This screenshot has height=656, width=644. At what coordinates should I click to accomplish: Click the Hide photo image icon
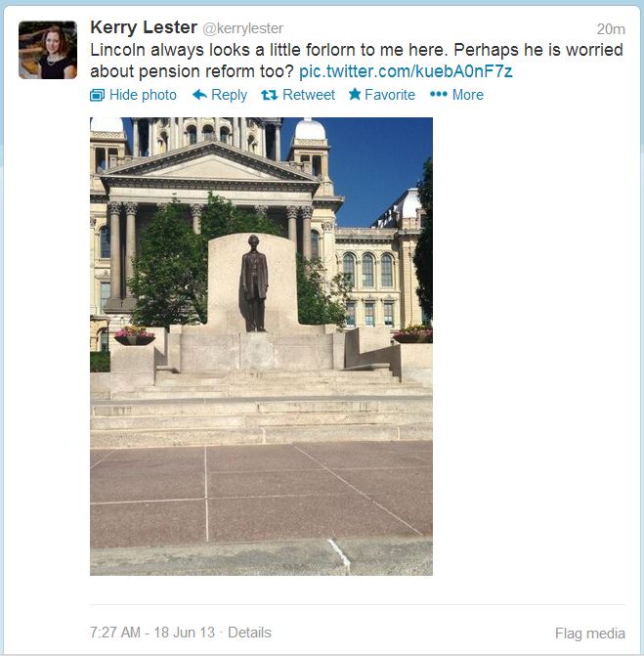tap(97, 96)
